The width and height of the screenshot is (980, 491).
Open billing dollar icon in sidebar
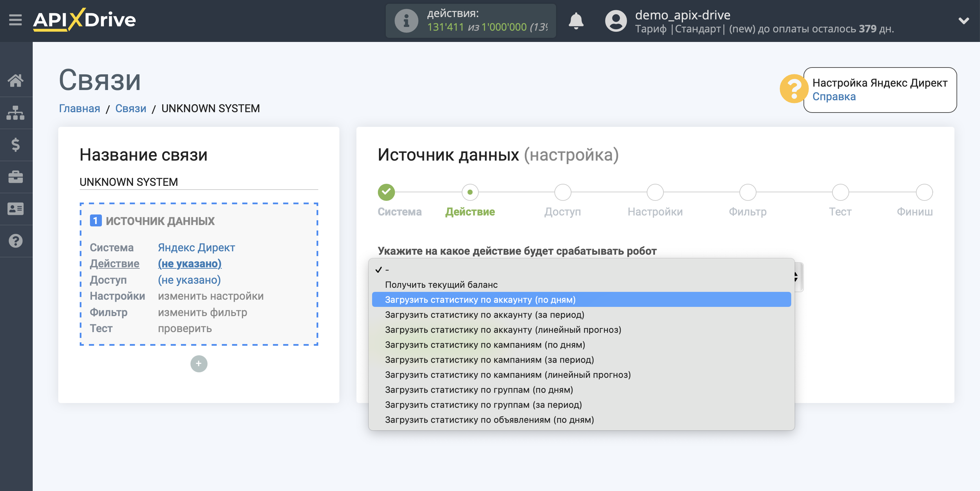pyautogui.click(x=16, y=145)
